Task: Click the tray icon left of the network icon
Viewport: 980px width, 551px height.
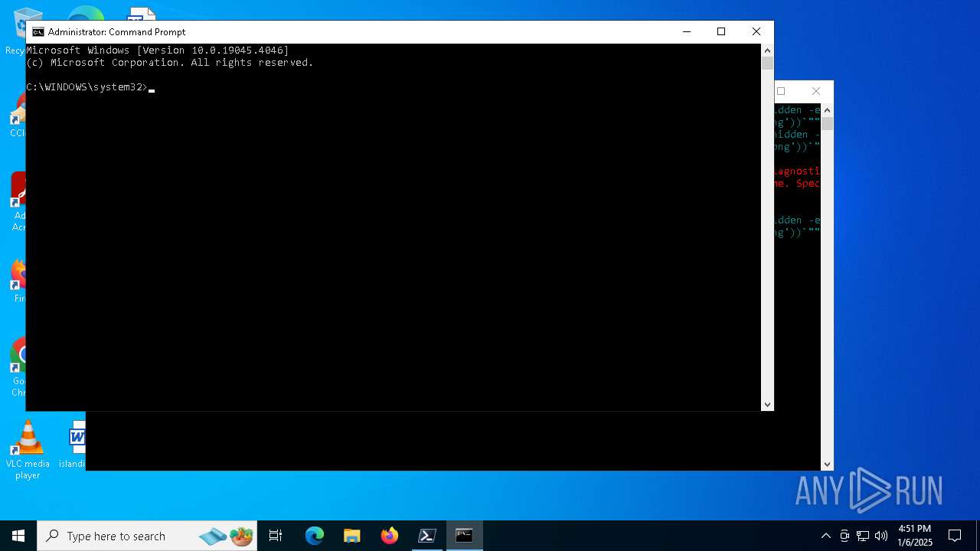Action: 844,536
